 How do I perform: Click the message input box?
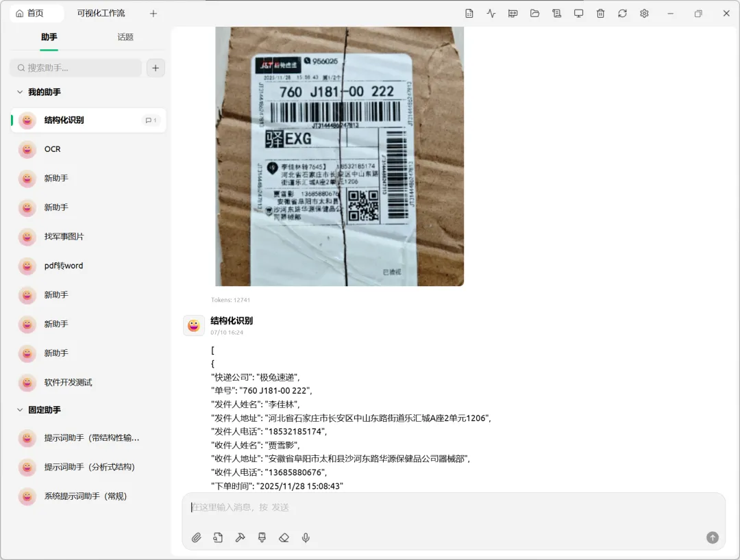point(453,508)
